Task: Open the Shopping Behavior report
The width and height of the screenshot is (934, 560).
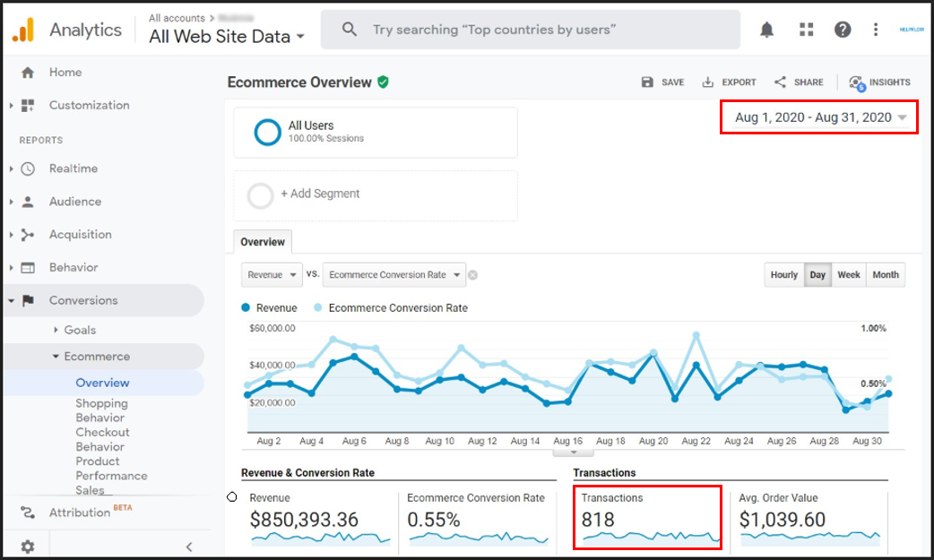Action: (x=101, y=410)
